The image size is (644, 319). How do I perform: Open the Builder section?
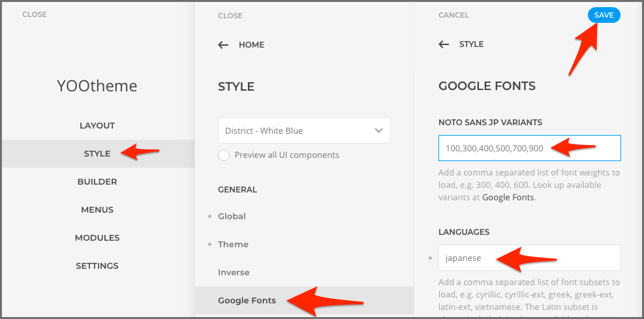coord(97,181)
